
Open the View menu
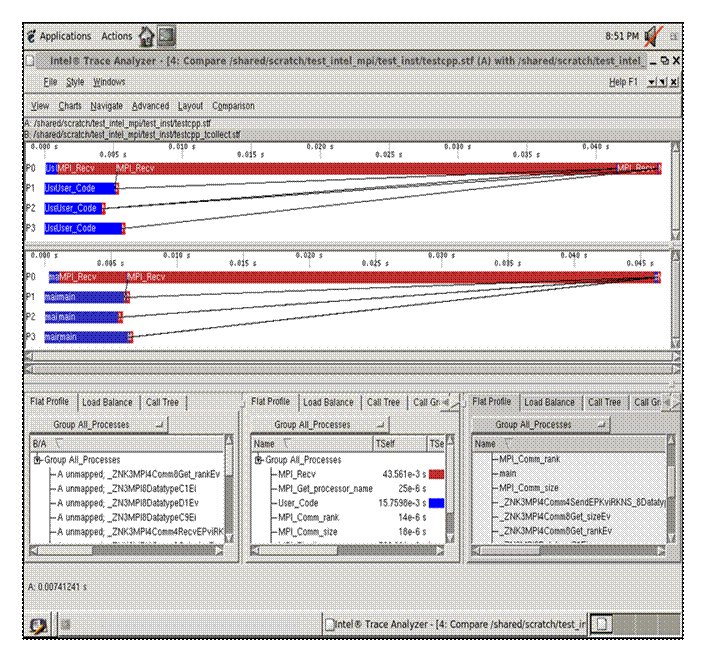(39, 106)
